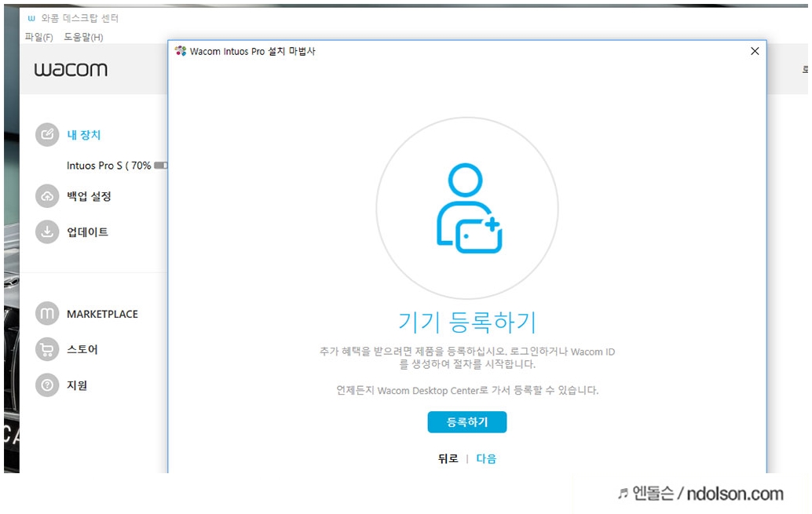This screenshot has width=812, height=514.
Task: Click the 기기 등록하기 heading
Action: (x=467, y=322)
